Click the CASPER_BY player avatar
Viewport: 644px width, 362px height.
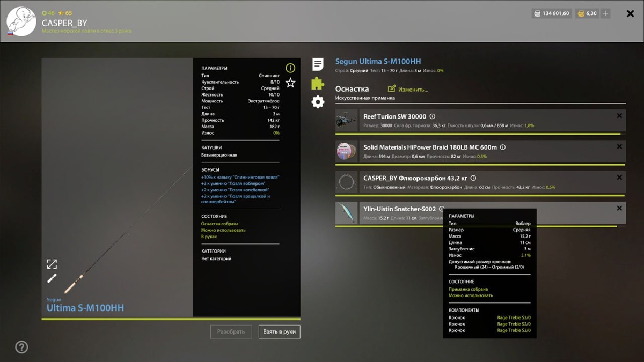pyautogui.click(x=21, y=21)
